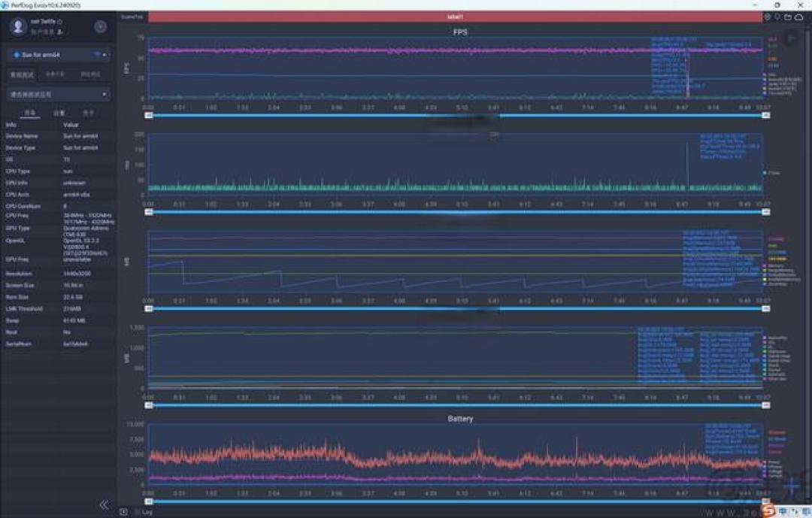Click the left handle of the FPS time range slider
812x518 pixels.
(149, 116)
